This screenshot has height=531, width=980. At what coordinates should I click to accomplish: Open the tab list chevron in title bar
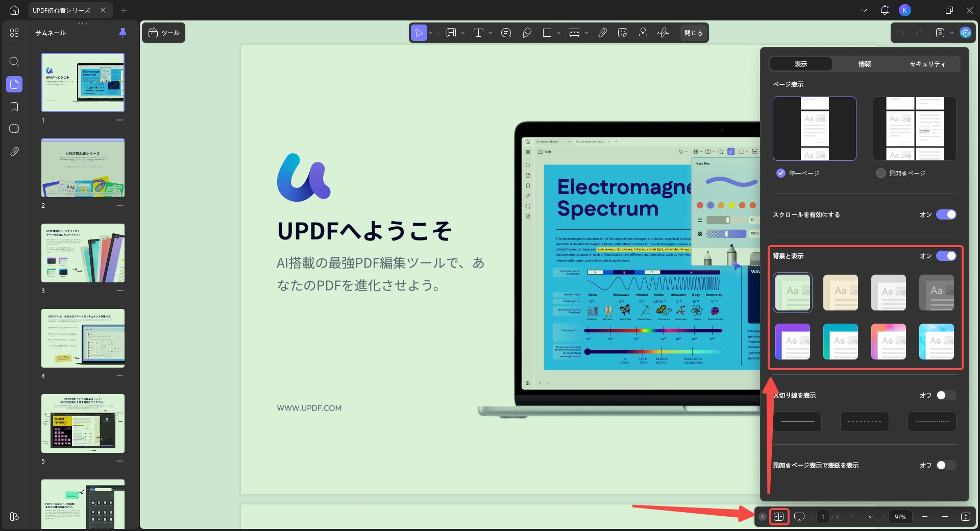[x=864, y=10]
